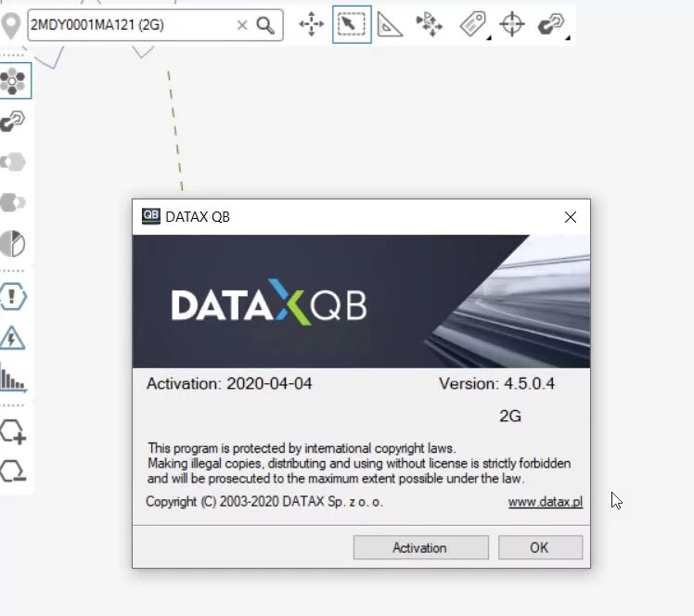Click the remove polygon minus icon

pos(13,470)
